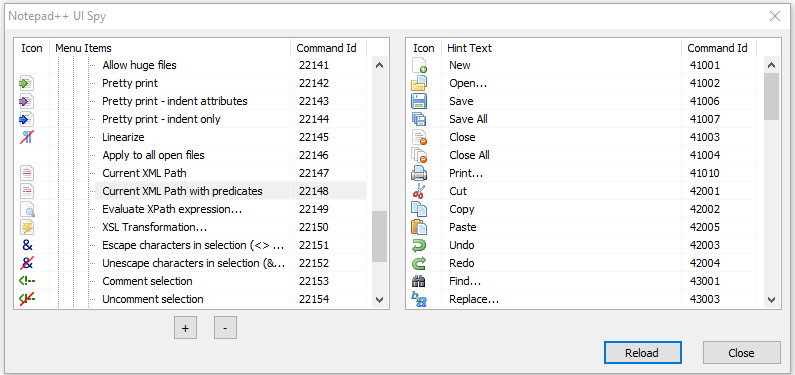The height and width of the screenshot is (375, 795).
Task: Click left panel Command Id column header
Action: click(329, 48)
